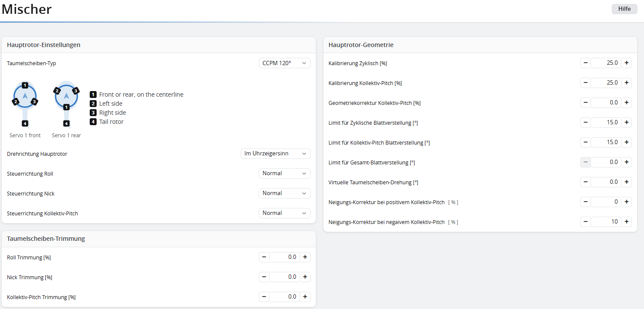Click the 'Right side' legend text
The width and height of the screenshot is (644, 309).
113,113
